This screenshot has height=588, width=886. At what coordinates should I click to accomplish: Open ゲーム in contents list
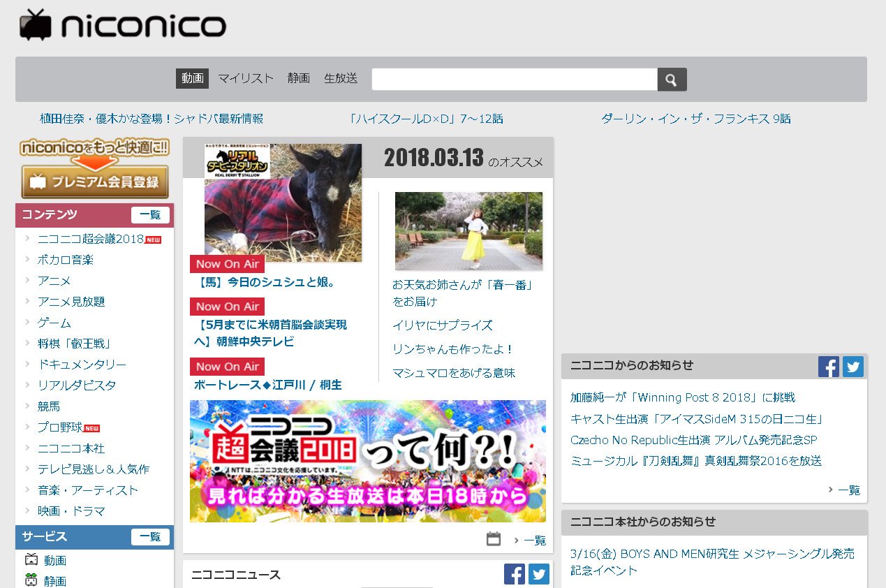[54, 323]
